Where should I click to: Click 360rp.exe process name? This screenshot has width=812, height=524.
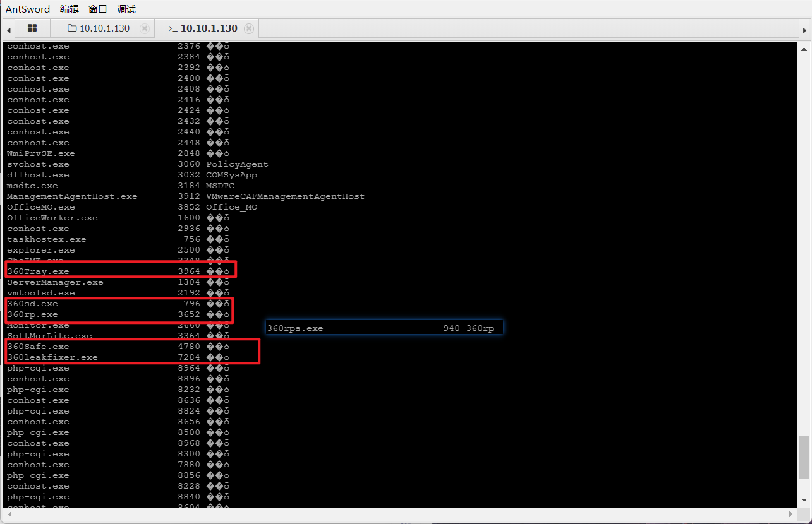point(32,314)
